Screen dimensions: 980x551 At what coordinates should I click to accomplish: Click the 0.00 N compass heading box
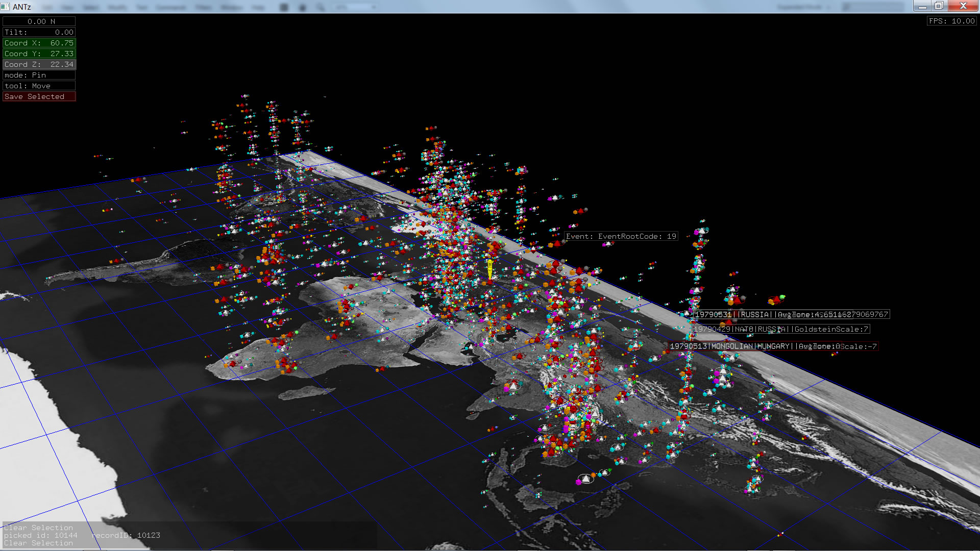pos(39,21)
